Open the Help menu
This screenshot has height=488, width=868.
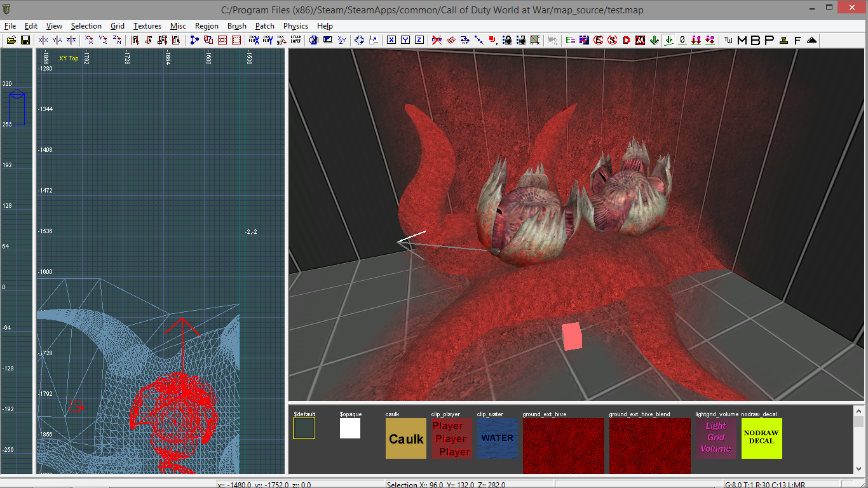[325, 26]
